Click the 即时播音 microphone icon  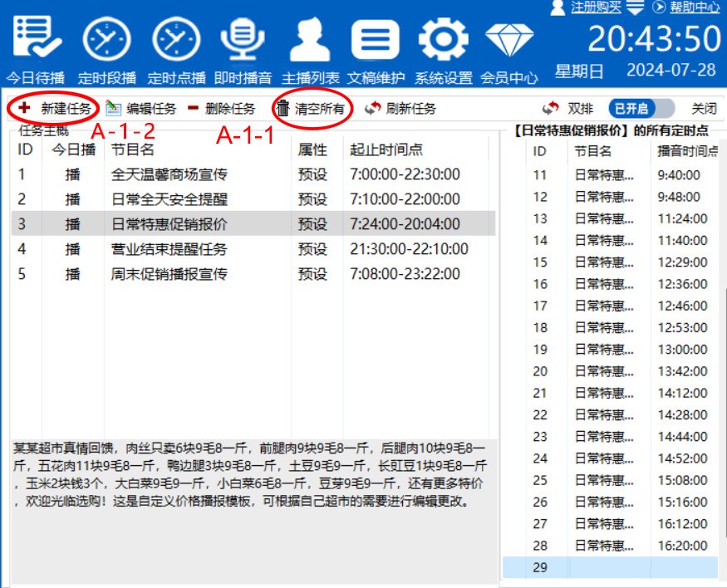tap(242, 42)
